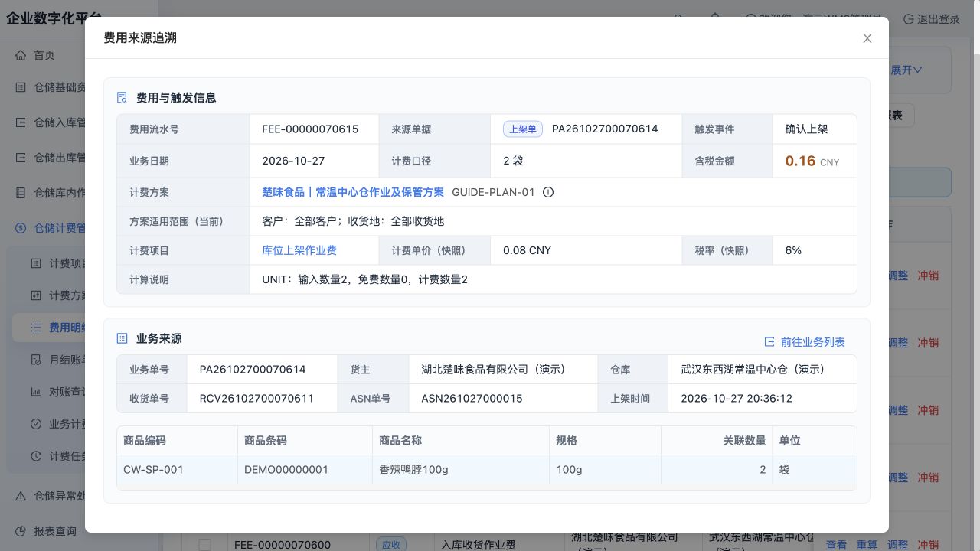Click 含税金额 value 0.16 CNY
The width and height of the screenshot is (980, 551).
(812, 161)
